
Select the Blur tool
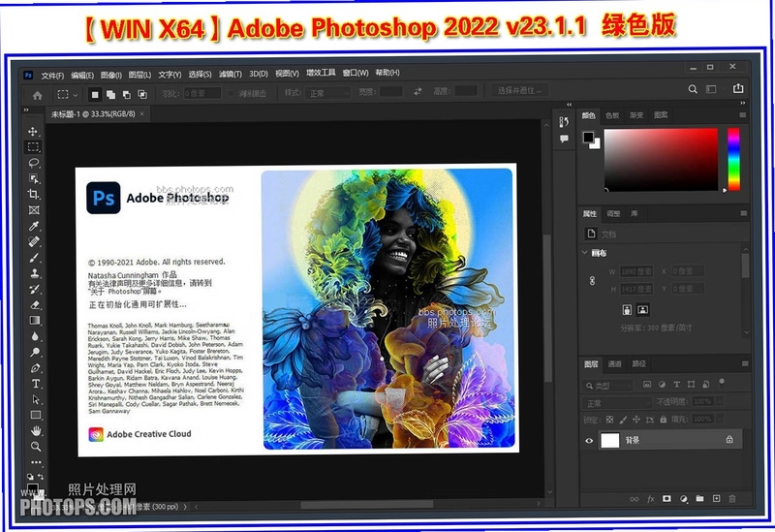(35, 336)
